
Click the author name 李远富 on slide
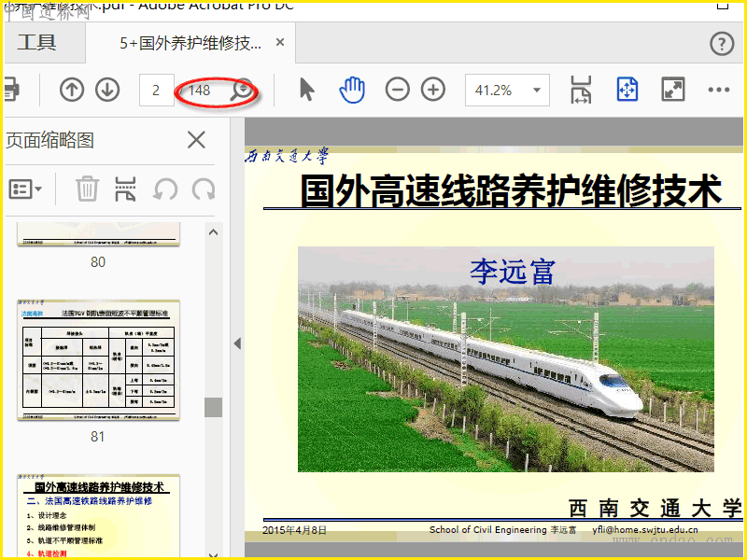point(512,272)
